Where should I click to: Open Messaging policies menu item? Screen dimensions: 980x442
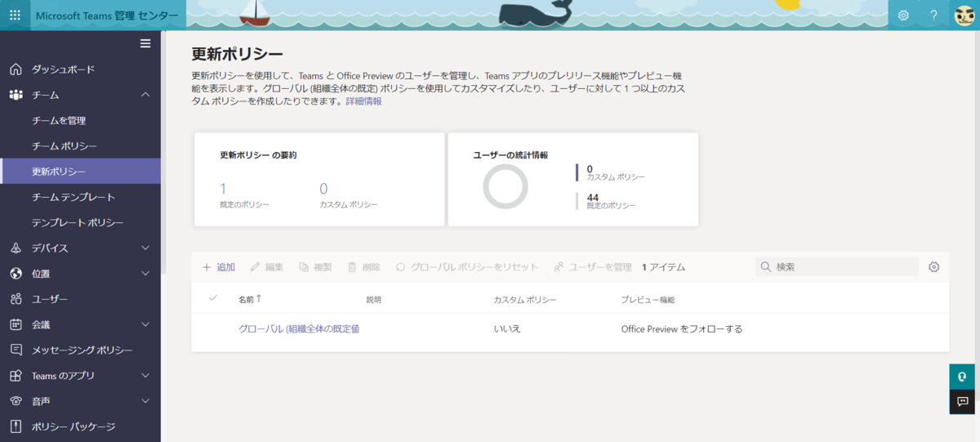(x=80, y=350)
